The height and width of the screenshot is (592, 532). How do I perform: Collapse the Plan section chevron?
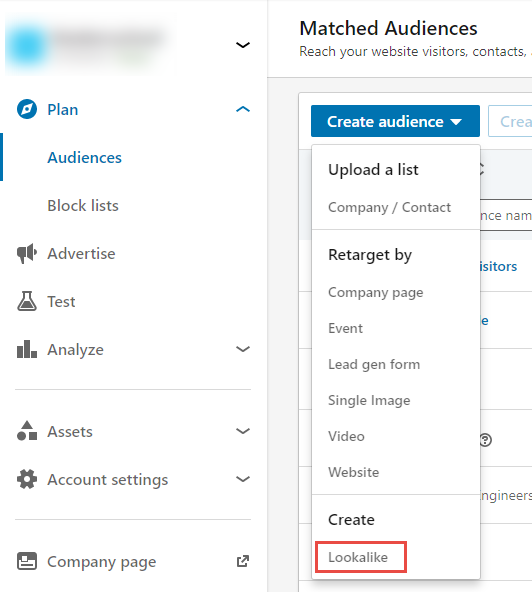pyautogui.click(x=243, y=109)
